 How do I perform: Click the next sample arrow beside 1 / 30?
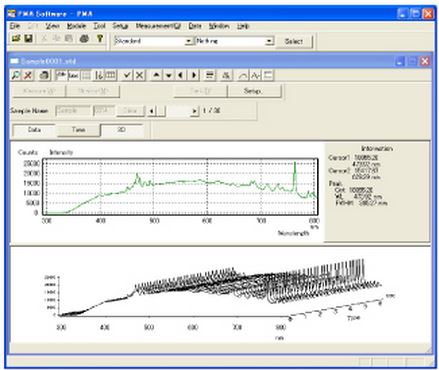(194, 111)
